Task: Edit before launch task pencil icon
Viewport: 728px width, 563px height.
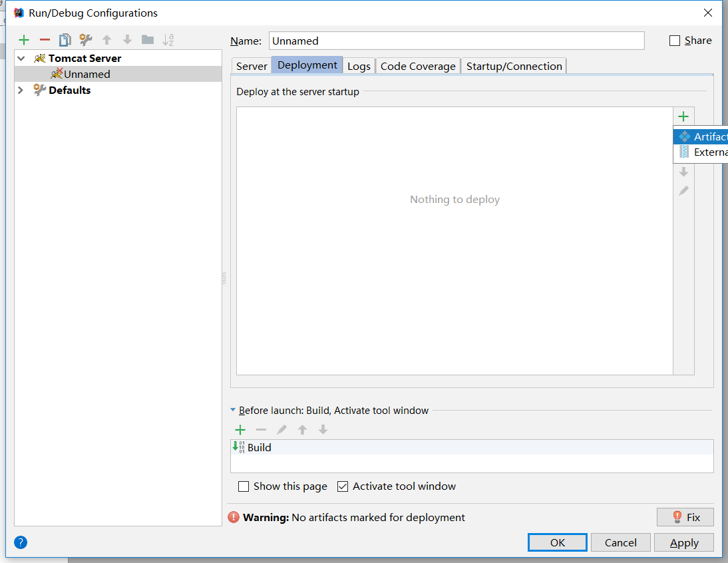Action: [281, 430]
